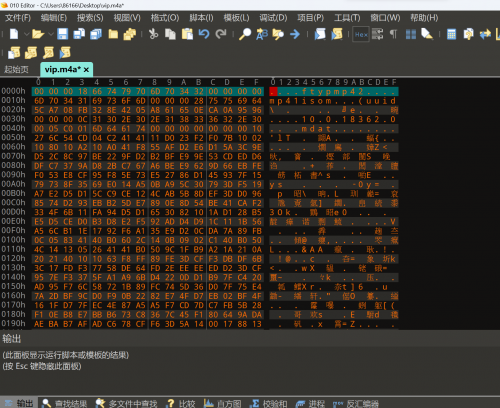Open Replace with the AB icon
500x408 pixels.
[x=262, y=34]
